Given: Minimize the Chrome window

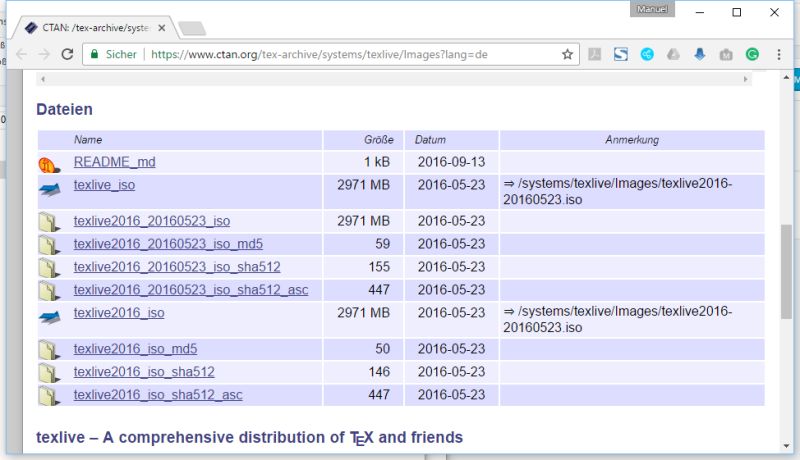Looking at the screenshot, I should tap(700, 12).
